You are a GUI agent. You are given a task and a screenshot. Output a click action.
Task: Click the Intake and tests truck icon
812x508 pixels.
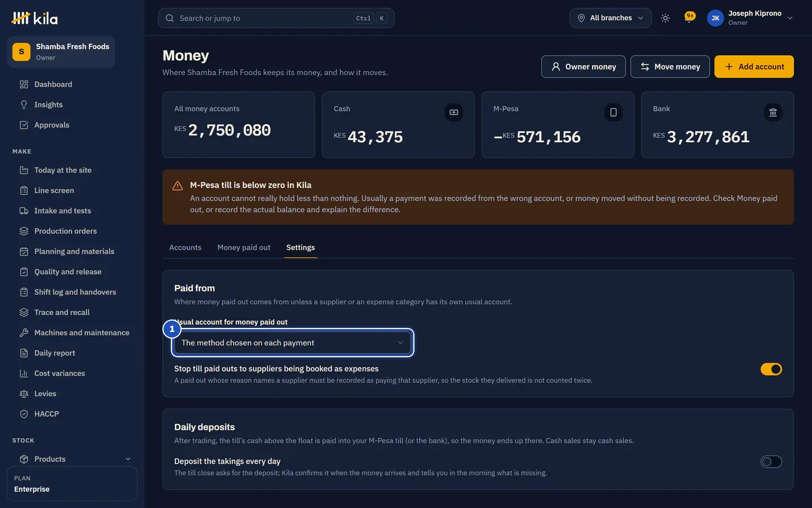click(24, 211)
